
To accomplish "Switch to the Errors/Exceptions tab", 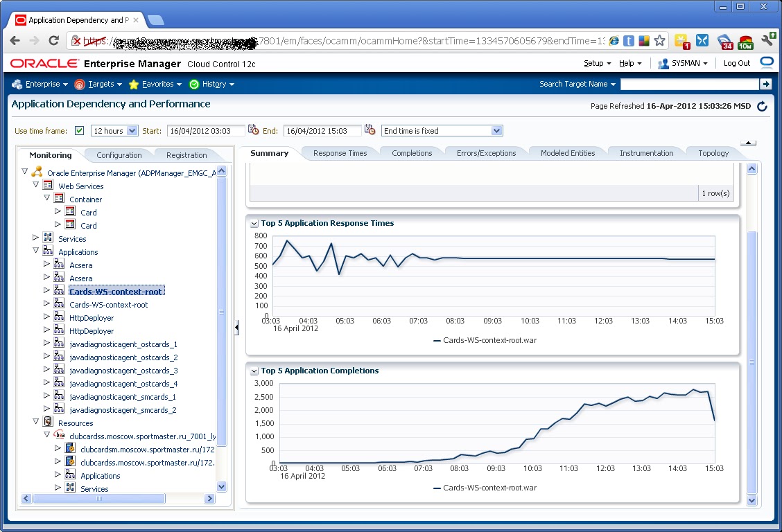I will pos(486,153).
